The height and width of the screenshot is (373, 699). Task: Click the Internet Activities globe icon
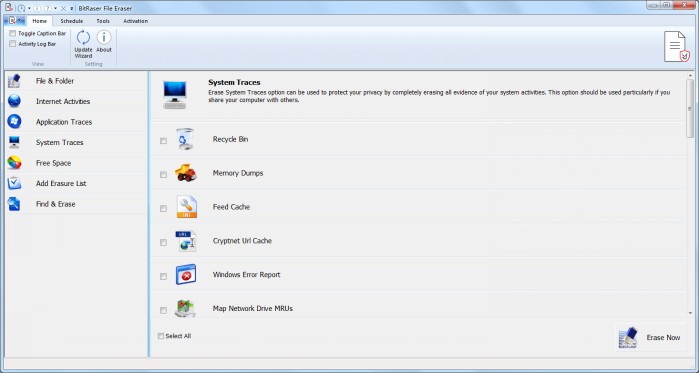[14, 101]
